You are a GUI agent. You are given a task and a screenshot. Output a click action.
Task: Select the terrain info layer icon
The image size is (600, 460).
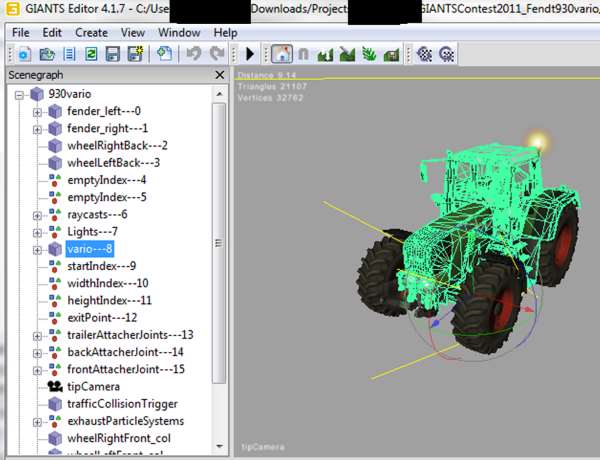pos(391,54)
